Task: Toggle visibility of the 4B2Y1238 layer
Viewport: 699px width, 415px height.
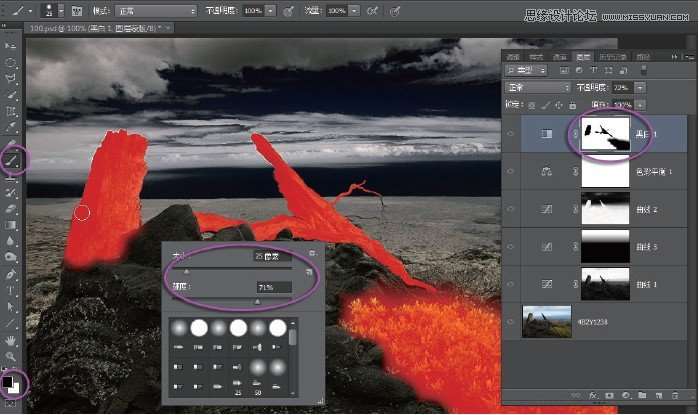Action: [510, 321]
